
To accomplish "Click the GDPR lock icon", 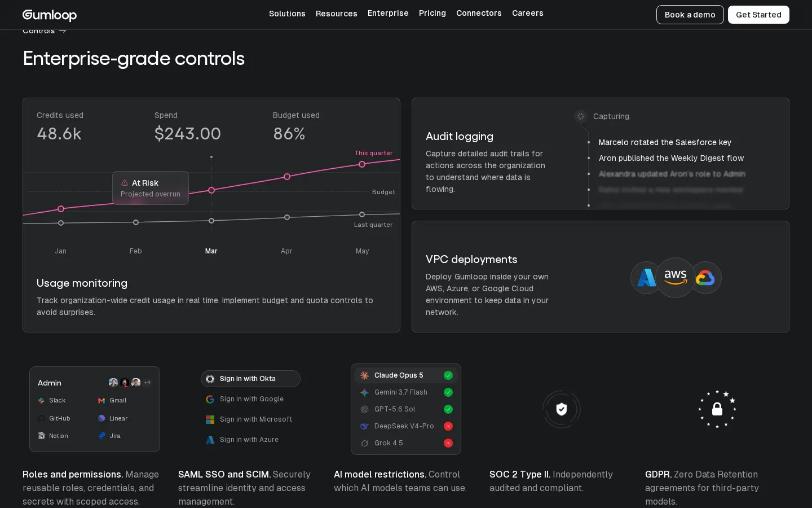I will 717,409.
